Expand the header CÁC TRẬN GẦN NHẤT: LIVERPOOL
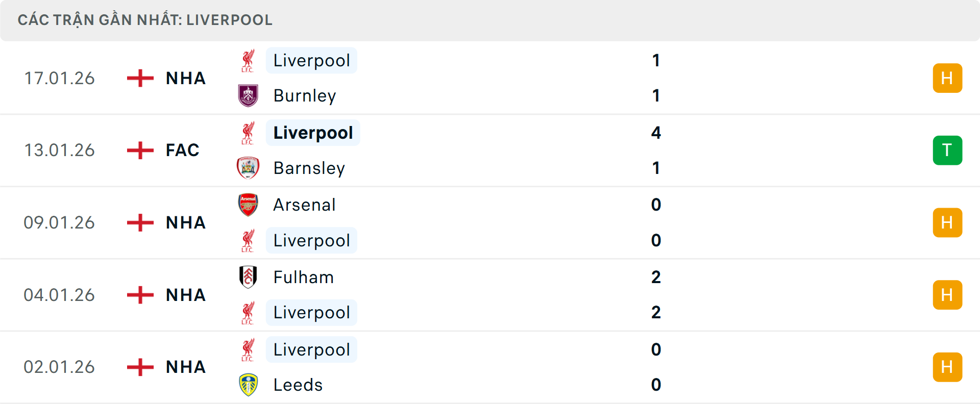 (146, 20)
